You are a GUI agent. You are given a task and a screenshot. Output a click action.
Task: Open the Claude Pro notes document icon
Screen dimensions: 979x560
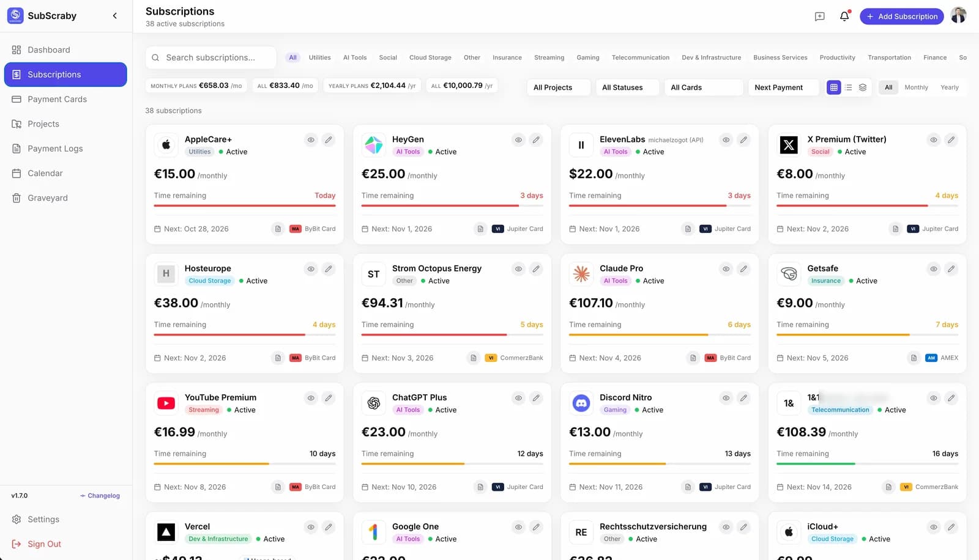(x=693, y=358)
